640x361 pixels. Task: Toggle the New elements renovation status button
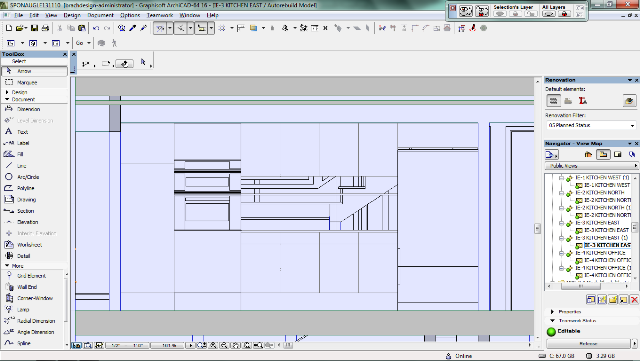pos(582,100)
